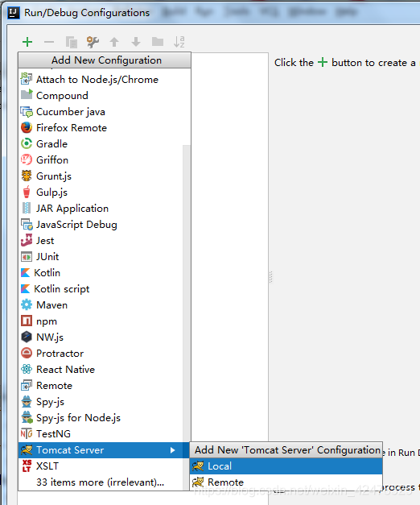
Task: Click the JavaScript Debug icon
Action: click(27, 224)
